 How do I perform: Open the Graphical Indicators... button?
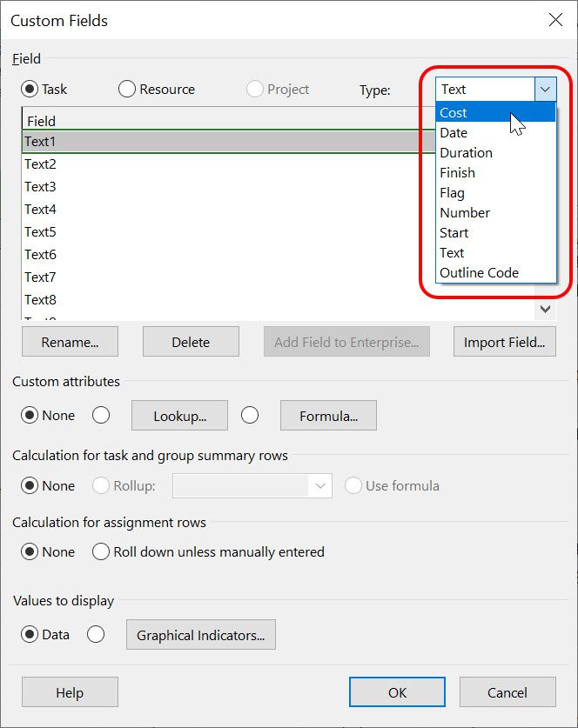point(201,635)
